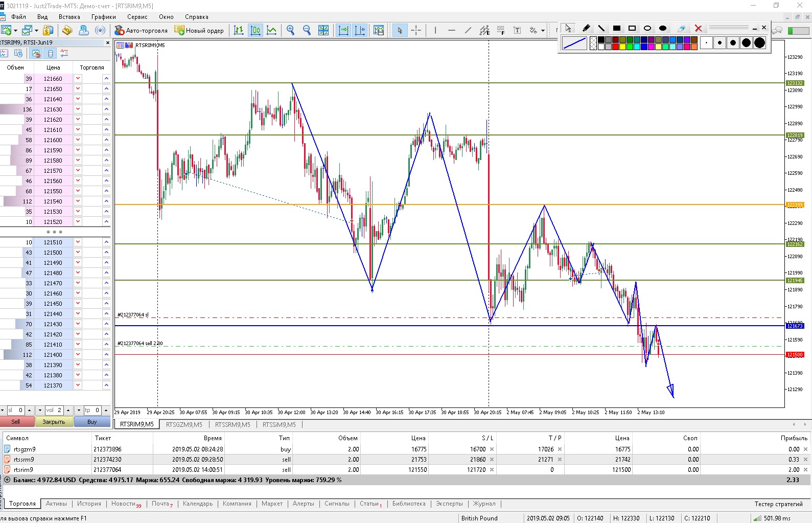812x523 pixels.
Task: Switch to the RTSGZM9,M5 chart tab
Action: tap(184, 424)
